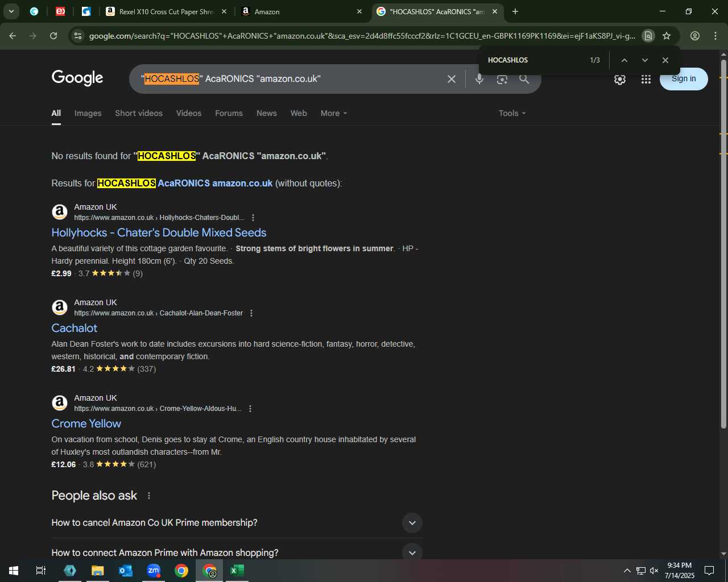Open options for the Hollyhocks result
This screenshot has width=728, height=582.
[253, 218]
